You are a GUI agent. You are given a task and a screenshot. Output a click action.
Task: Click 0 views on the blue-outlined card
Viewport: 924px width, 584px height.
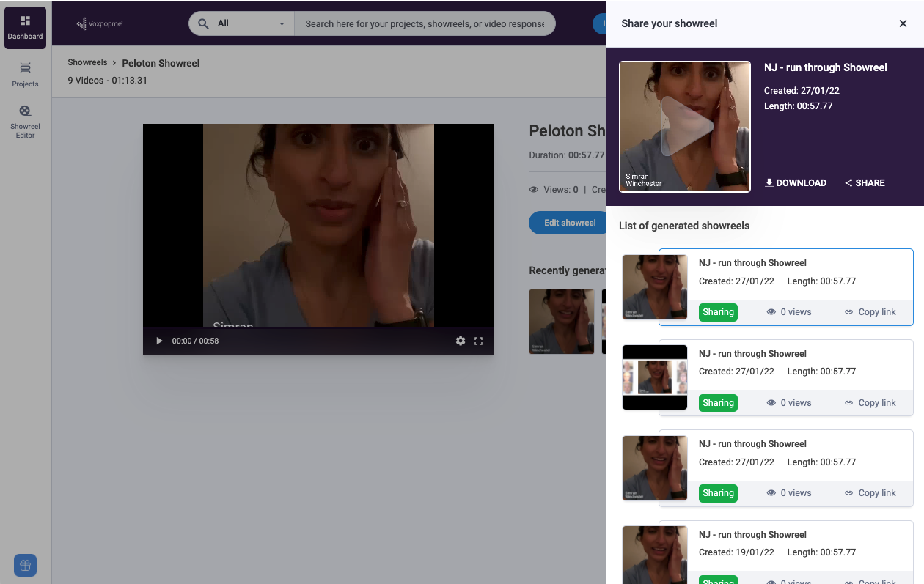789,312
